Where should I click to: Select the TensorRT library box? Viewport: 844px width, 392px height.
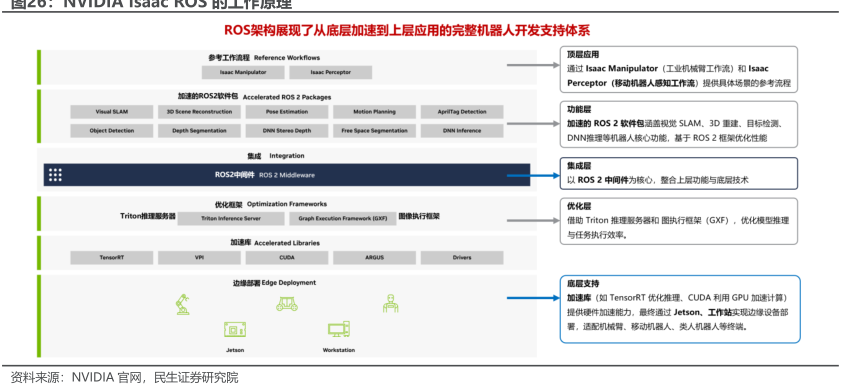111,258
